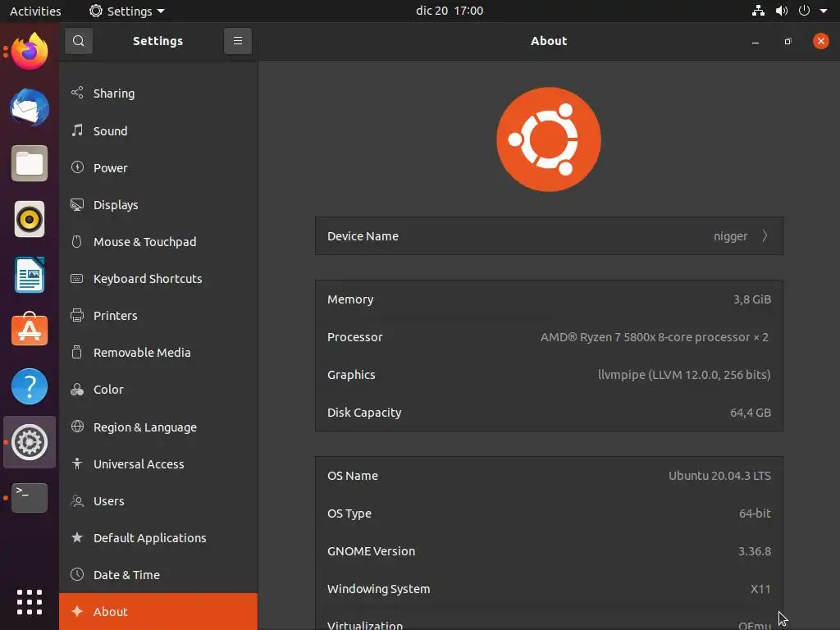Click the Printers printer icon

77,316
